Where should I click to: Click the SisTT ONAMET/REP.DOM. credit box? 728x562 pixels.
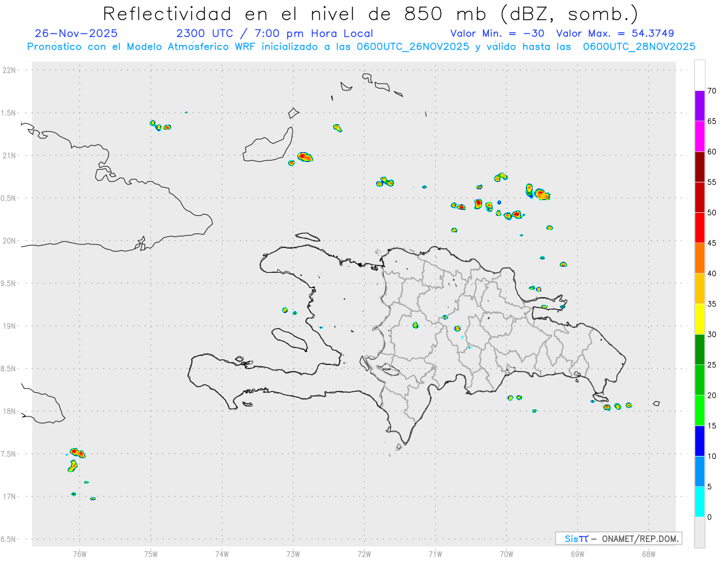[x=618, y=538]
